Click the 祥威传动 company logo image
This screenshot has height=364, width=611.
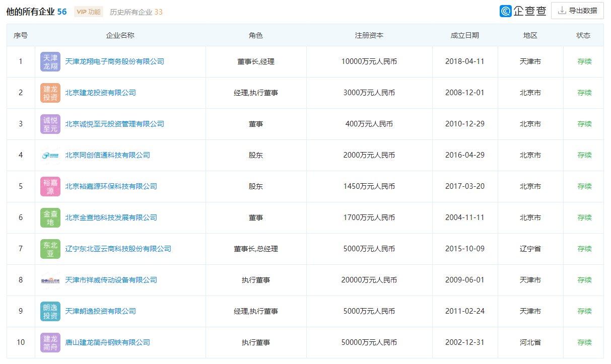point(50,280)
